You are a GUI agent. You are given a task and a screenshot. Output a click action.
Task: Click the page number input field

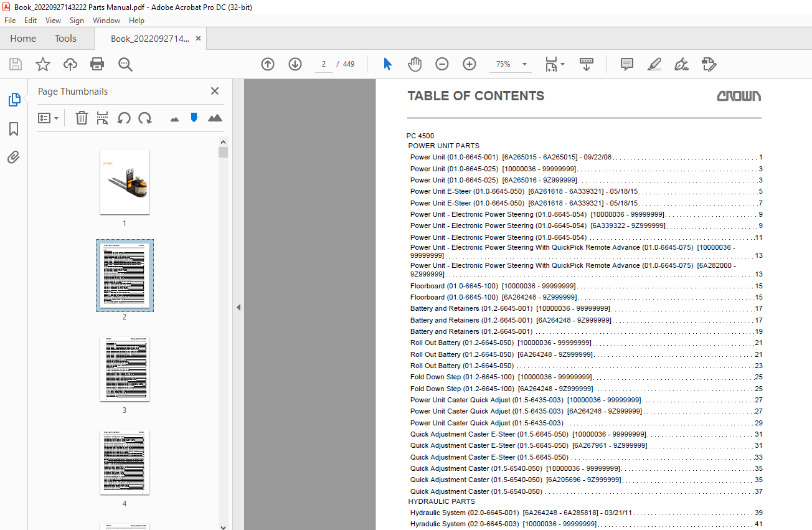pyautogui.click(x=324, y=64)
